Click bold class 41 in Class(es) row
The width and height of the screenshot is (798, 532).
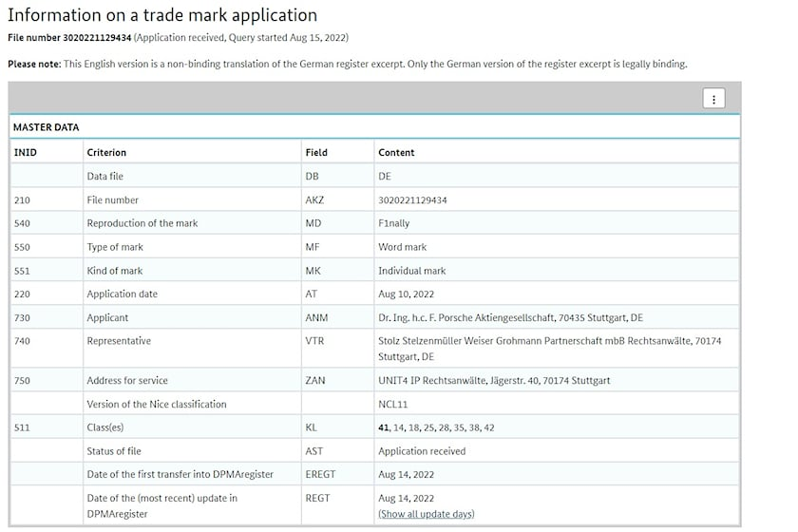pos(384,428)
